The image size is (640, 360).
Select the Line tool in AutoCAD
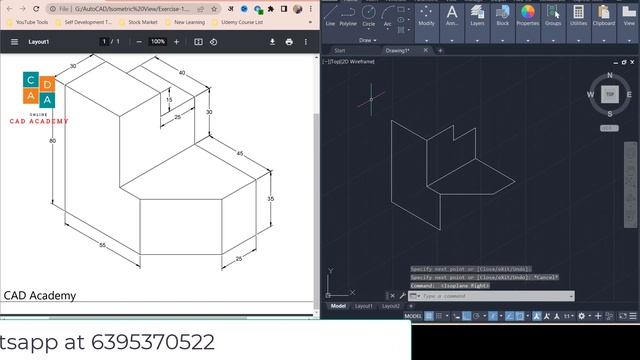[x=330, y=15]
